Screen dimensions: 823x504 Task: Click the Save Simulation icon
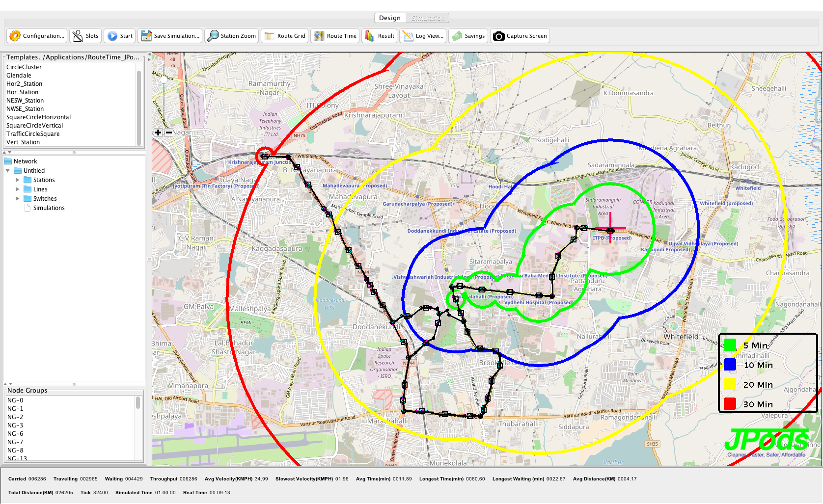146,36
